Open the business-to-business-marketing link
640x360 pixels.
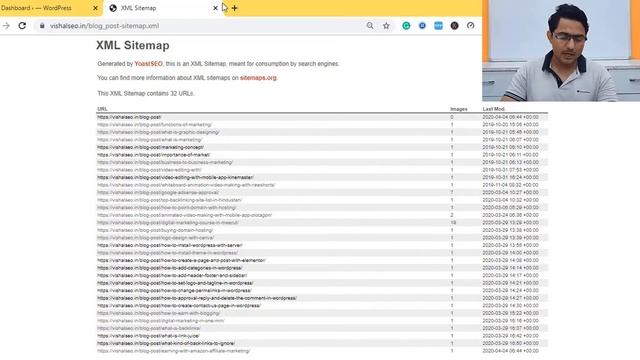(x=165, y=162)
